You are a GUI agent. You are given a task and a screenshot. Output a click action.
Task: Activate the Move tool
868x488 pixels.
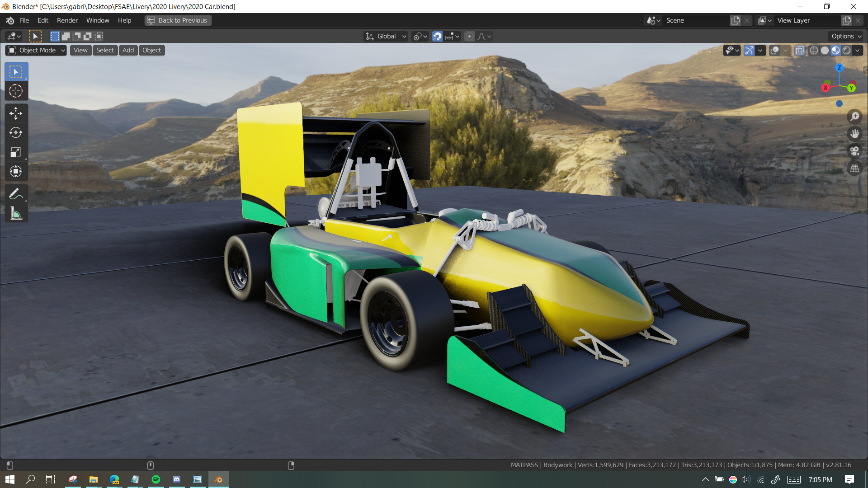click(16, 113)
